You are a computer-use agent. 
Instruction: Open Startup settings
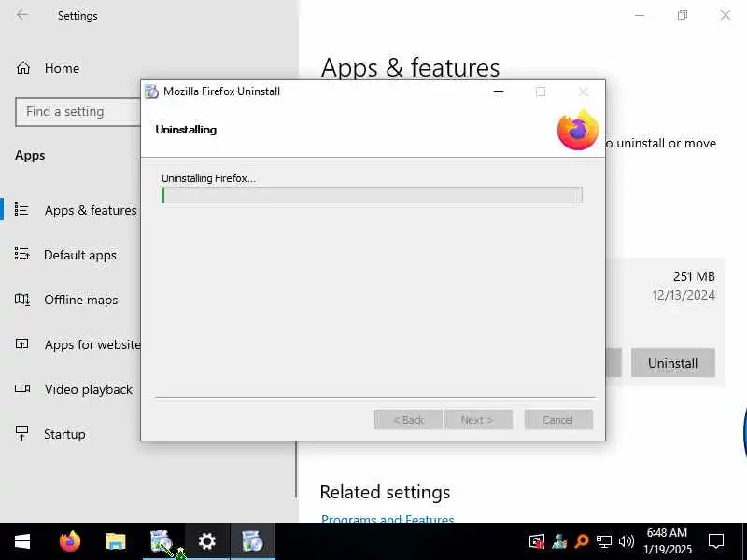(50, 434)
